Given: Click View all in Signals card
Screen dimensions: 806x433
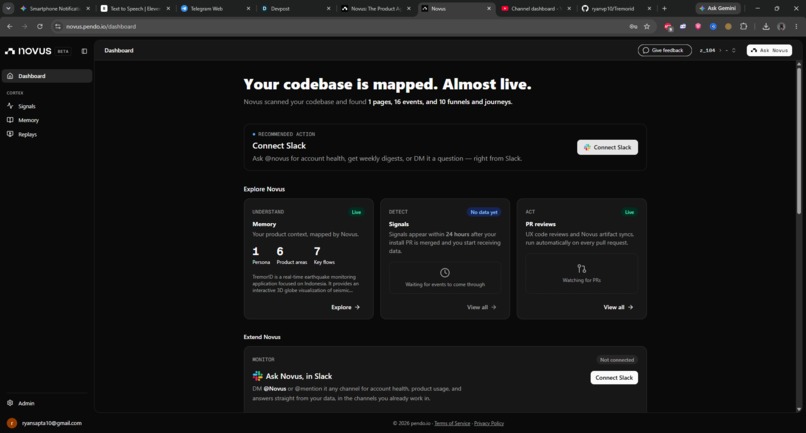Looking at the screenshot, I should [x=481, y=307].
